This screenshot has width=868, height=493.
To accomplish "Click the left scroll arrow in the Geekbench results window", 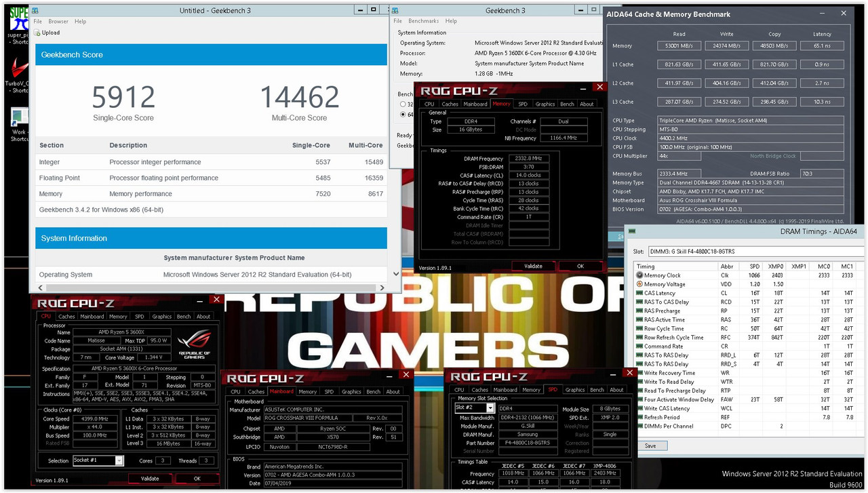I will 41,288.
